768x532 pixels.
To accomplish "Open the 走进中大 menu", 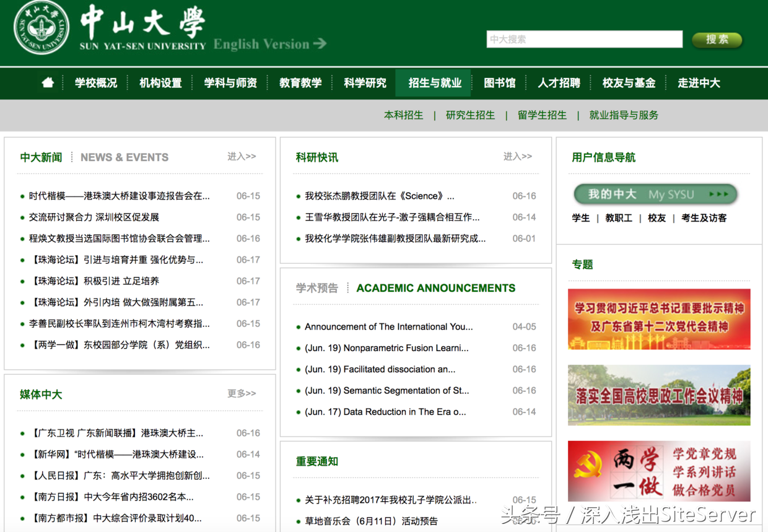I will coord(699,83).
